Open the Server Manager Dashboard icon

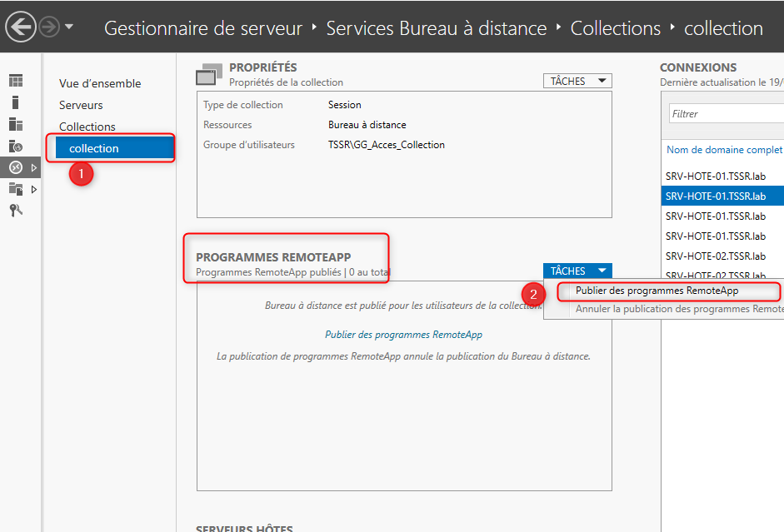tap(17, 80)
